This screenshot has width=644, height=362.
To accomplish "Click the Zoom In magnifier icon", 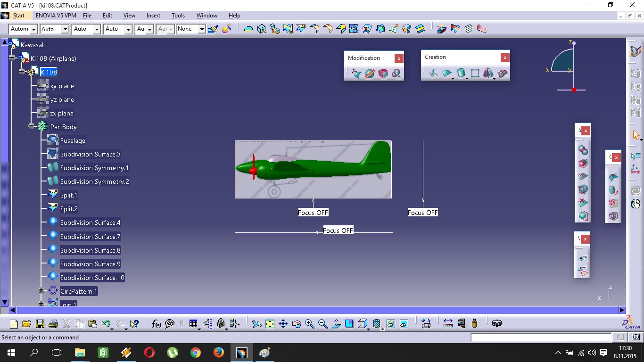I will coord(309,324).
